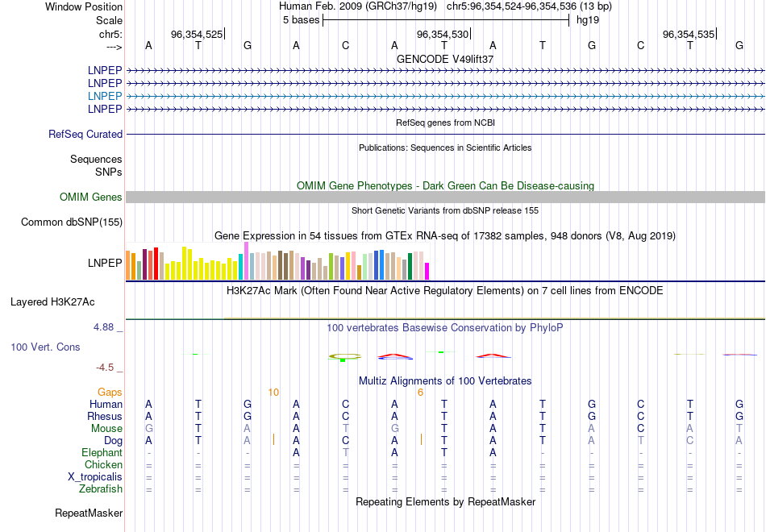Click the Rhesus alignment row label
The height and width of the screenshot is (532, 766).
pyautogui.click(x=105, y=416)
